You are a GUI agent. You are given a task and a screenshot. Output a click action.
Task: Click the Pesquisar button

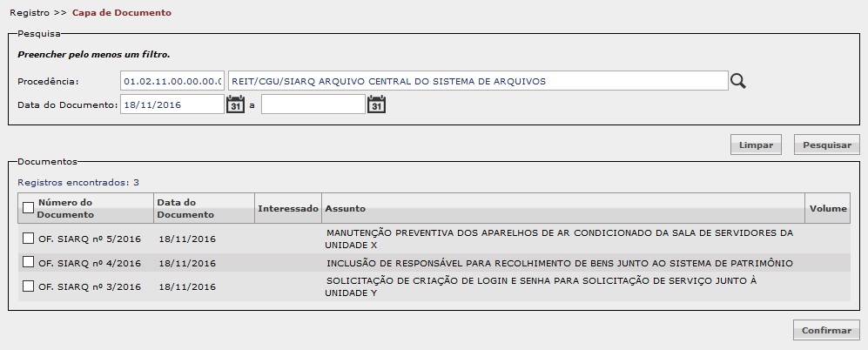click(x=827, y=145)
